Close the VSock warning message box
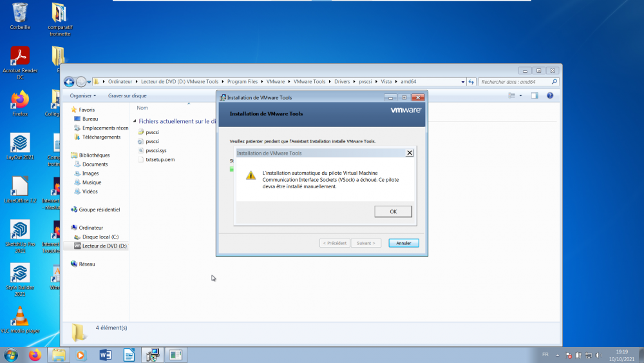Screen dimensions: 644x363 410,153
